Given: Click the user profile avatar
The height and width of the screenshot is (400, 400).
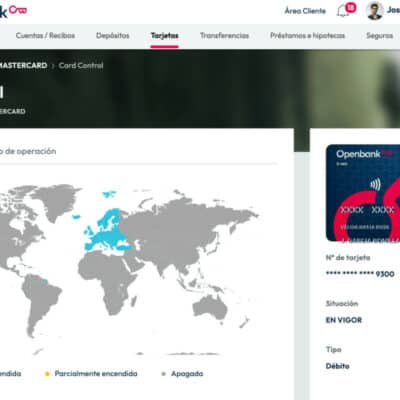Looking at the screenshot, I should [374, 11].
